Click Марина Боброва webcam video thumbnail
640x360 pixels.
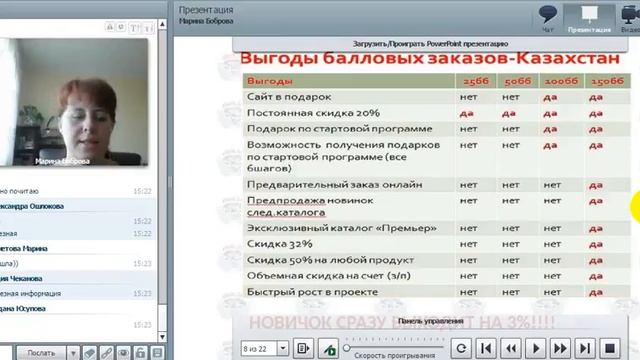click(74, 102)
